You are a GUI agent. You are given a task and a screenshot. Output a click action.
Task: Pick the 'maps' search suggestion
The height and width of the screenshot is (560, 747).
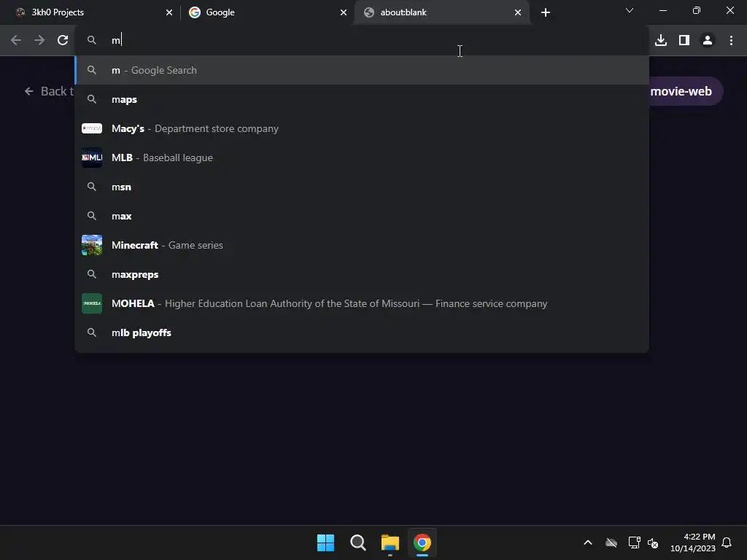362,99
